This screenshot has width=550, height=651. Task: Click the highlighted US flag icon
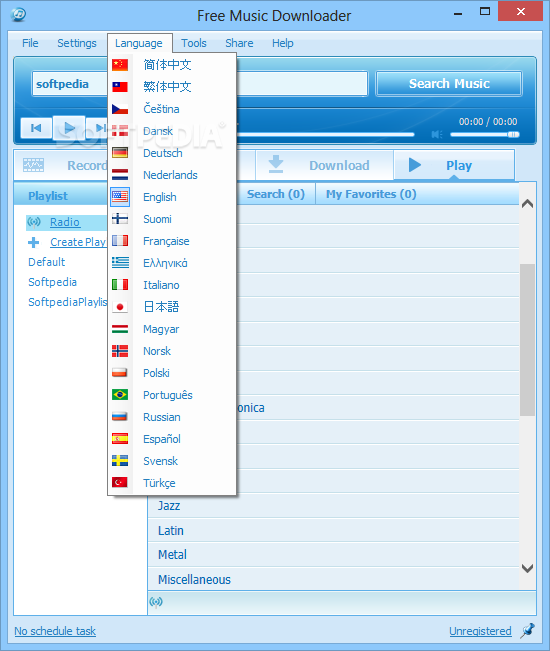(x=120, y=197)
